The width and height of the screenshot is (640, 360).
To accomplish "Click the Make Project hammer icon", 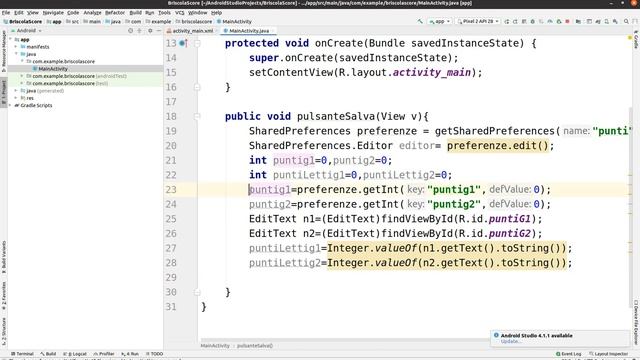I will (x=420, y=21).
